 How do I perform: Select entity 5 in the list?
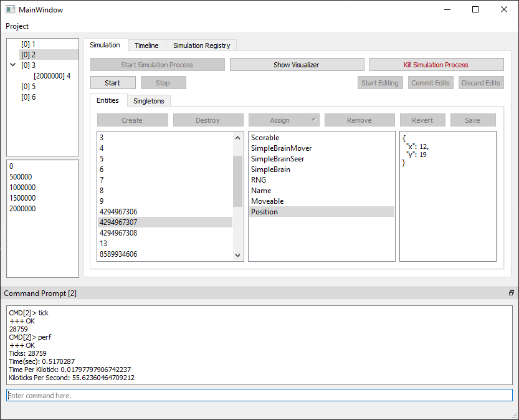[x=165, y=158]
